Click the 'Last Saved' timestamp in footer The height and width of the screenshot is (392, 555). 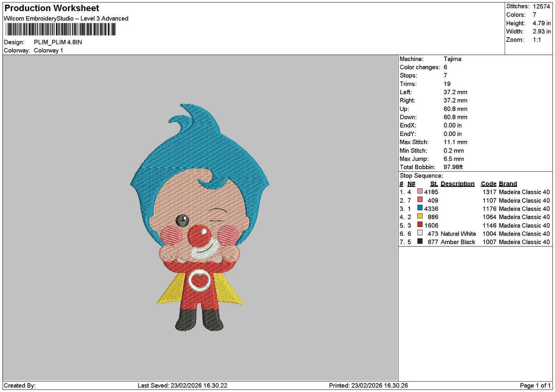click(182, 385)
